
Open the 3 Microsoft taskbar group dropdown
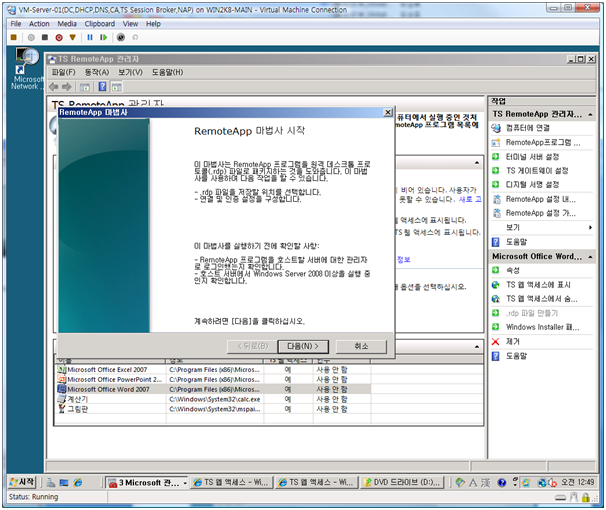(x=185, y=483)
